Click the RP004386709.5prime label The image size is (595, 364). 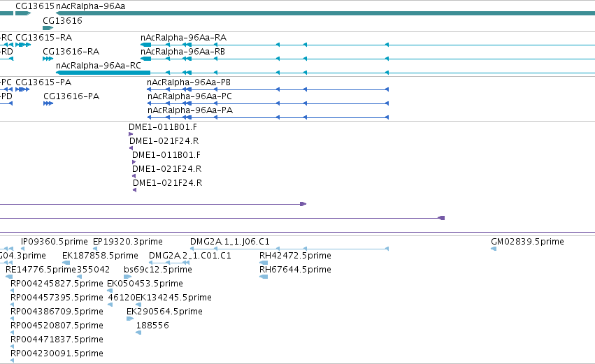[x=57, y=312]
